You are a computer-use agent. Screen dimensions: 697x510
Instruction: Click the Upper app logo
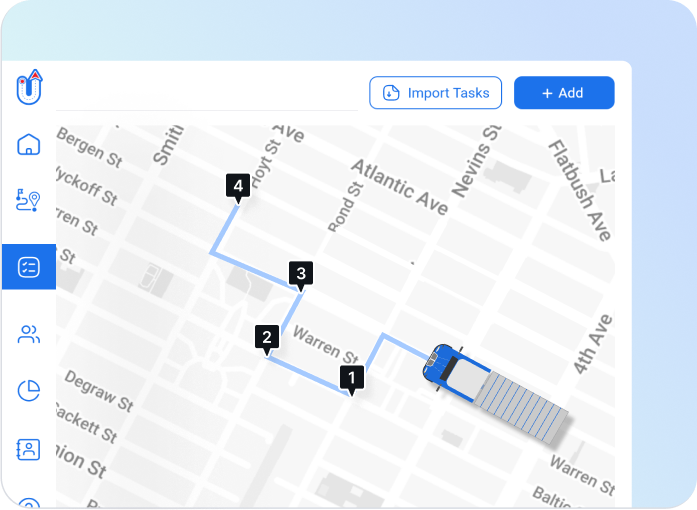pos(29,87)
